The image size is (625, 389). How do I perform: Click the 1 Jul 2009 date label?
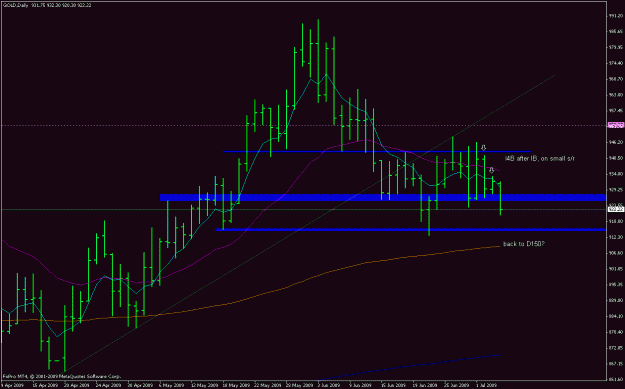tap(487, 386)
